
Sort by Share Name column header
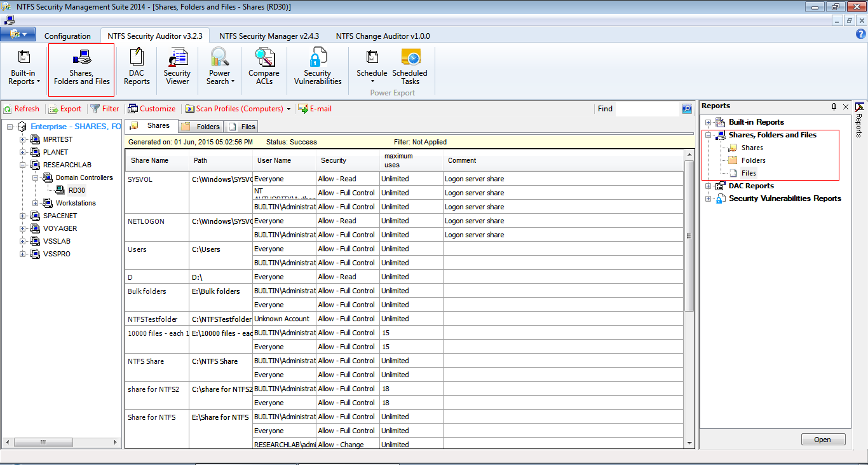[x=157, y=161]
